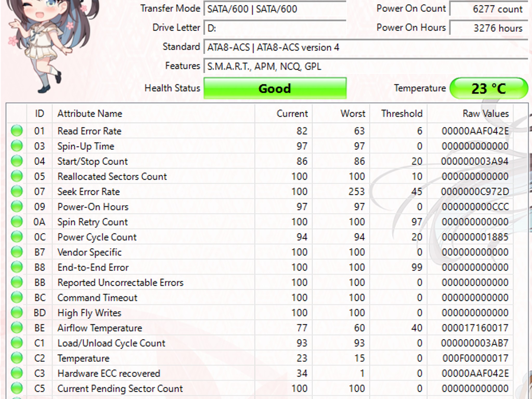Click the Drive Letter field showing D:

tap(275, 28)
